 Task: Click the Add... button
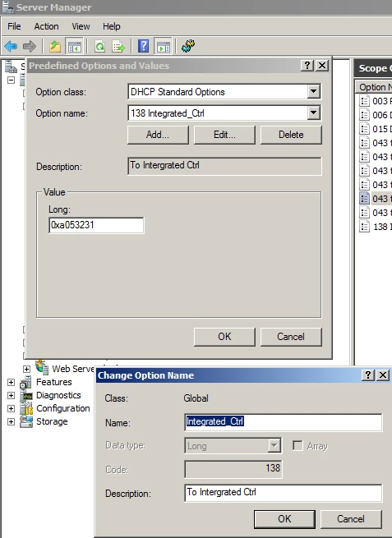click(x=158, y=135)
